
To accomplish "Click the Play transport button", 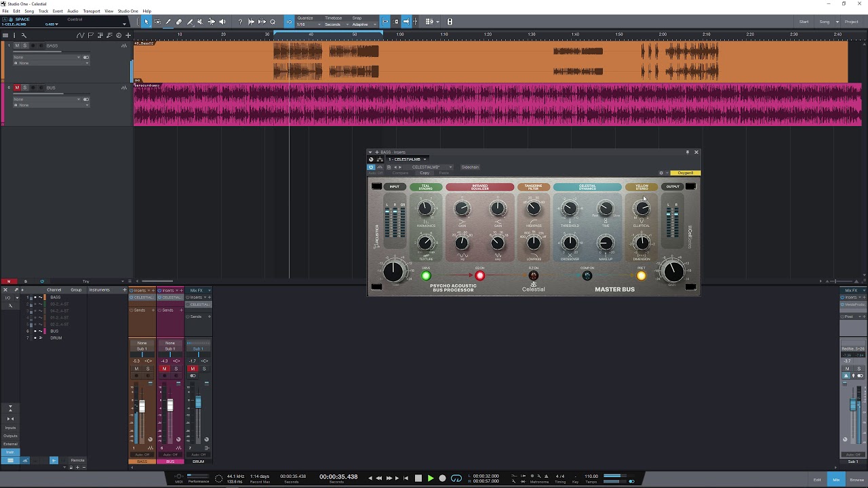I will click(431, 478).
